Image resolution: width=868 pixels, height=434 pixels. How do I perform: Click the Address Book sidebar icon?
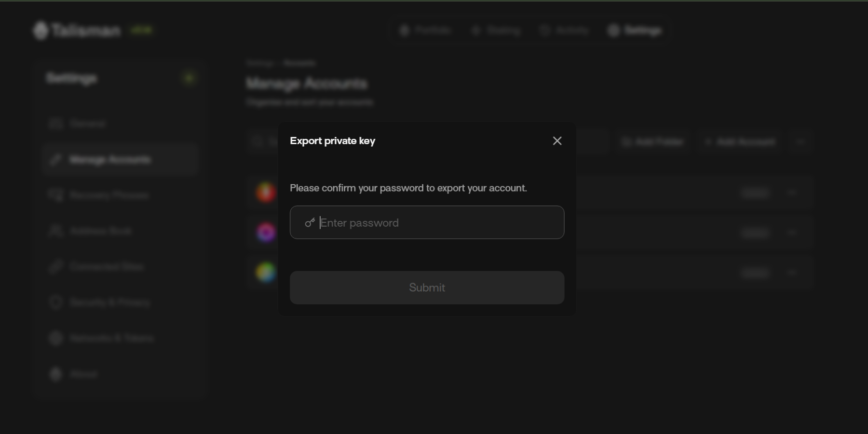click(x=55, y=231)
